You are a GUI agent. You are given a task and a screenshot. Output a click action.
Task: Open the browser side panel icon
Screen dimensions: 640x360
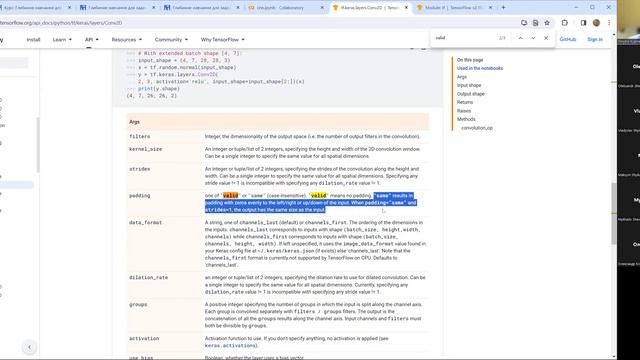tap(583, 23)
